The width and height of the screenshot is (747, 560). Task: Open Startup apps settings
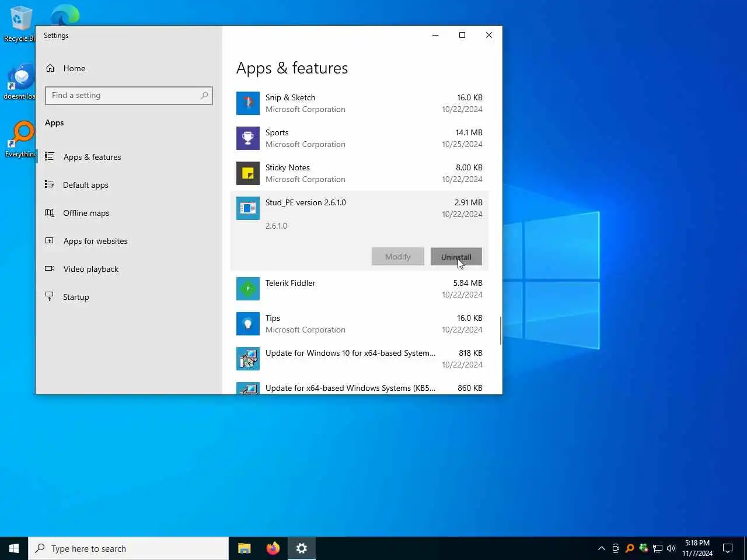click(x=76, y=297)
